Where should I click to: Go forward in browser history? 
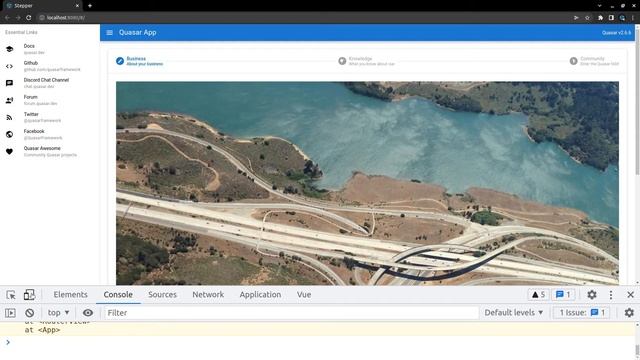[18, 18]
